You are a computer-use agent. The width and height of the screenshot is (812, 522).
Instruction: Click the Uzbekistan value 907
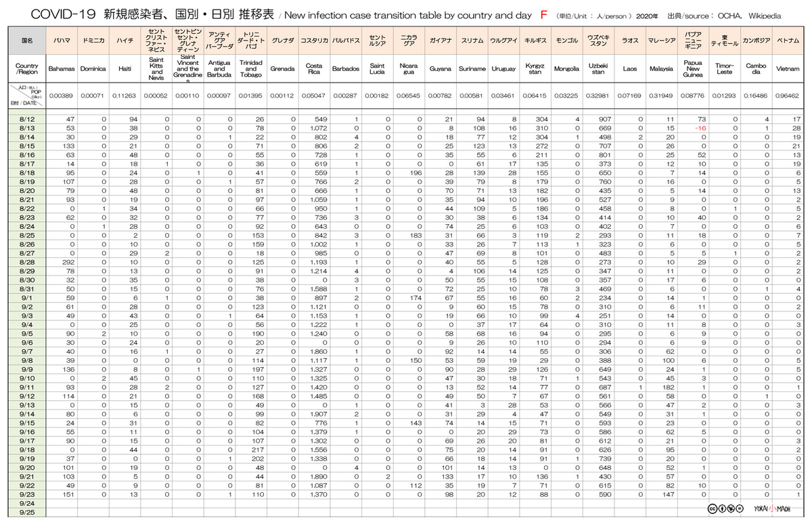(x=605, y=118)
